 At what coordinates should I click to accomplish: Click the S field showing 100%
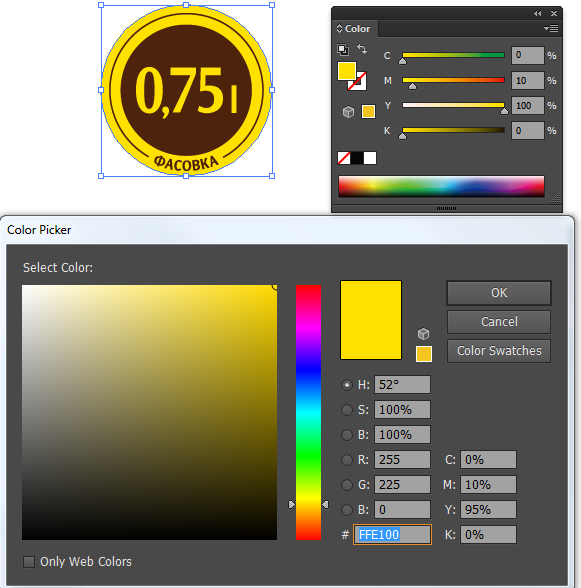[x=402, y=410]
